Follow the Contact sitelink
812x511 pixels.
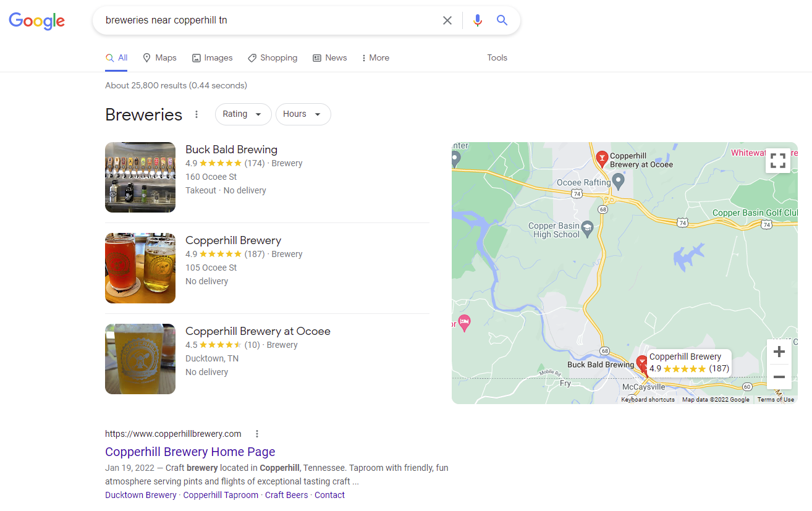[x=329, y=495]
